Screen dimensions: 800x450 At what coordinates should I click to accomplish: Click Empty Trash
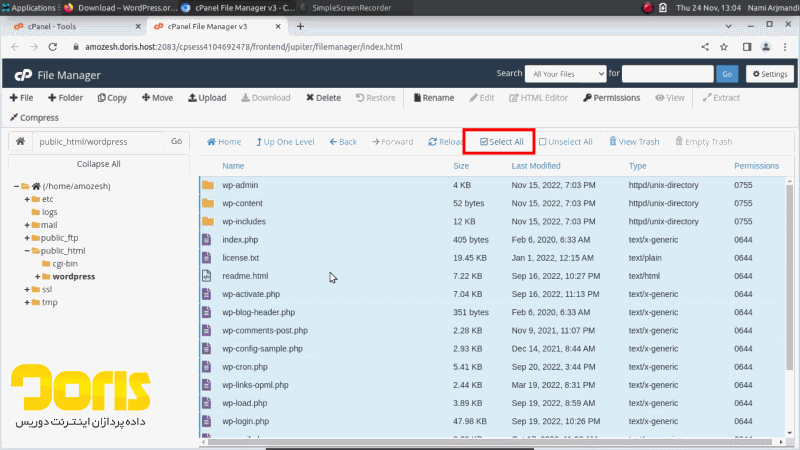click(704, 142)
